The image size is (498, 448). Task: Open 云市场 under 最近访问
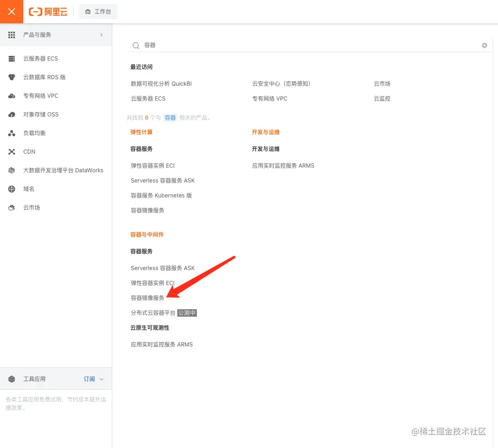382,84
